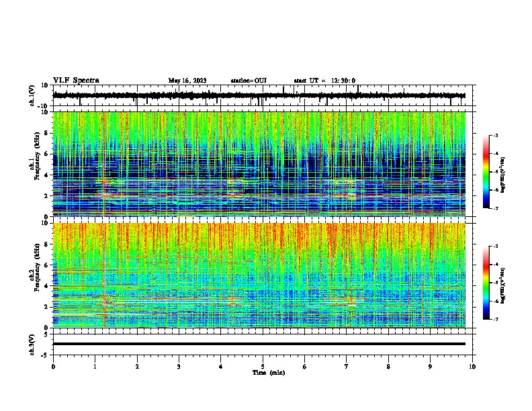Click the "Time (min)" x-axis label
This screenshot has width=532, height=411.
click(269, 373)
